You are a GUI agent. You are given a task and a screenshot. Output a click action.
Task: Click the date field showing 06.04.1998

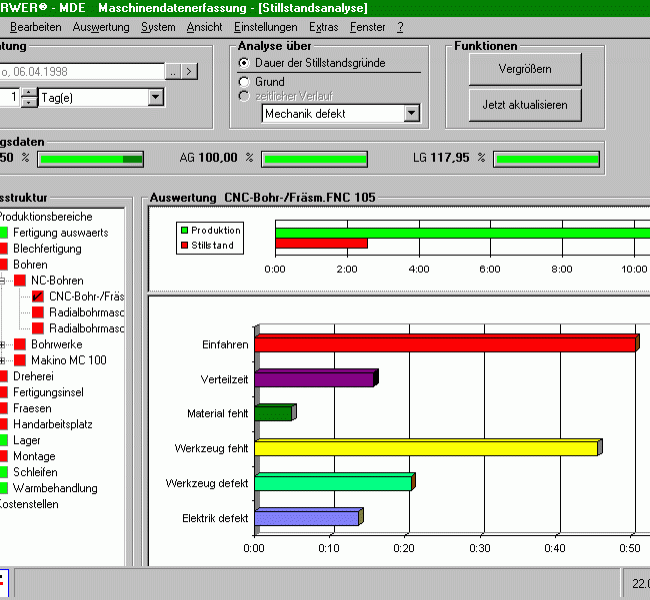(x=82, y=71)
